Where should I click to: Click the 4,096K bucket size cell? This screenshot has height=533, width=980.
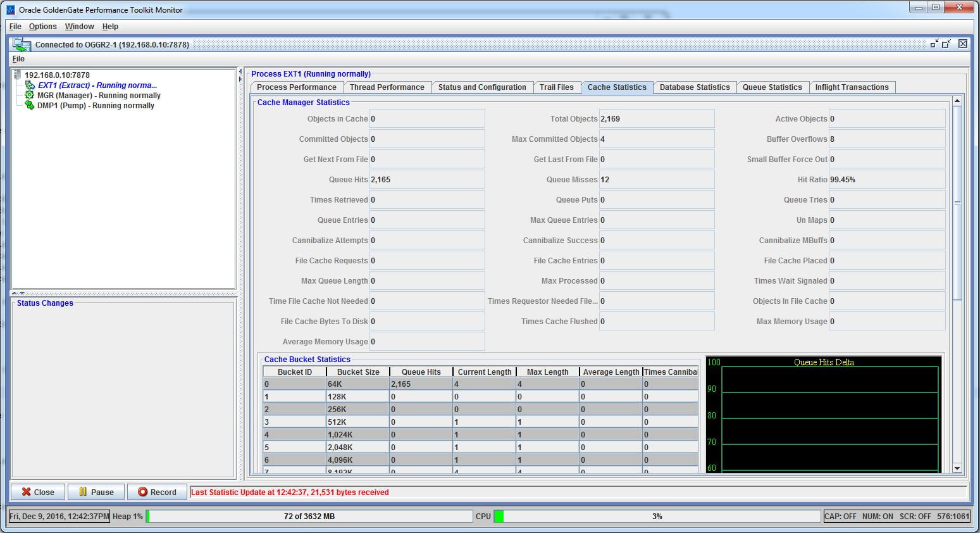[x=357, y=460]
